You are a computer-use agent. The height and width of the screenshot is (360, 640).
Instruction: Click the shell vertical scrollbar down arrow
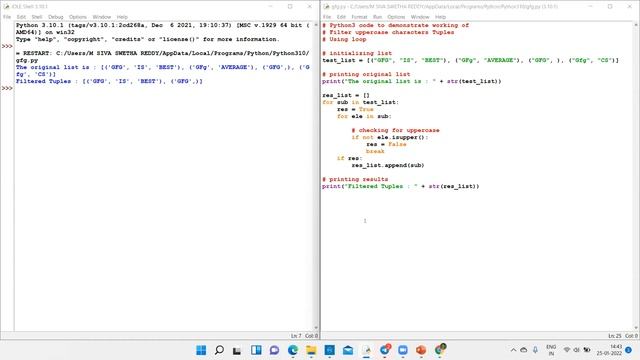click(x=316, y=328)
